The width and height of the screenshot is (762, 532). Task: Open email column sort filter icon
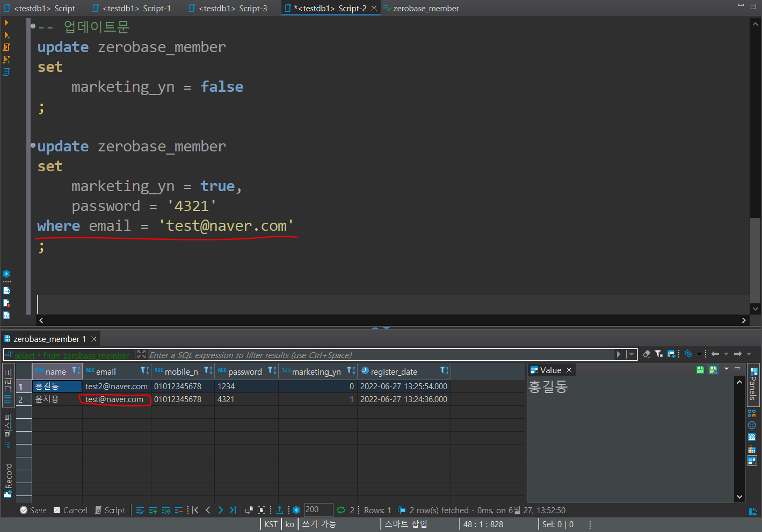point(145,370)
